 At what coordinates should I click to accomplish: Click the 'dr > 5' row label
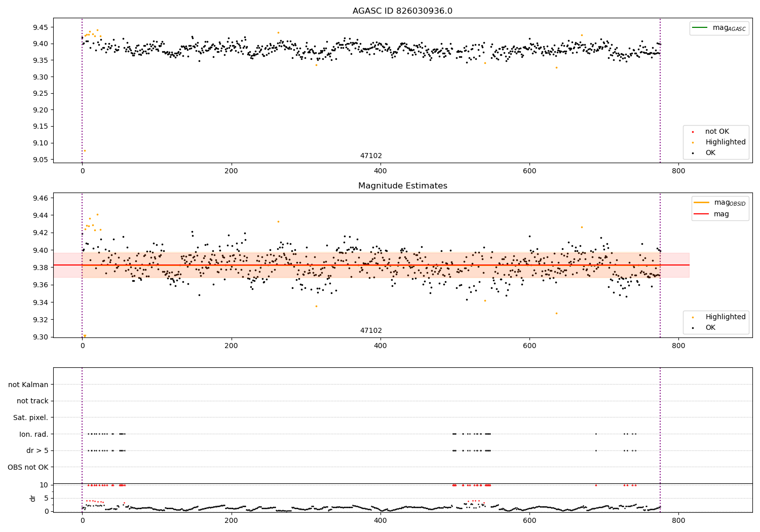(x=37, y=450)
